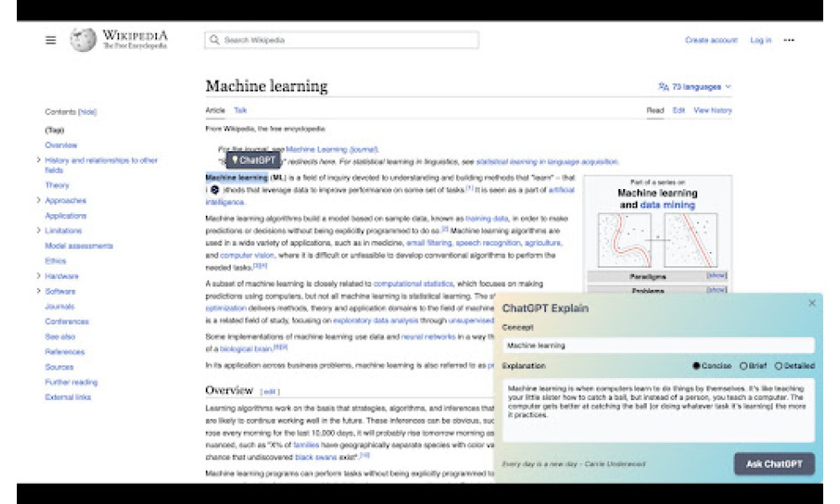Open the speech recognition link
Image resolution: width=840 pixels, height=504 pixels.
(x=488, y=243)
